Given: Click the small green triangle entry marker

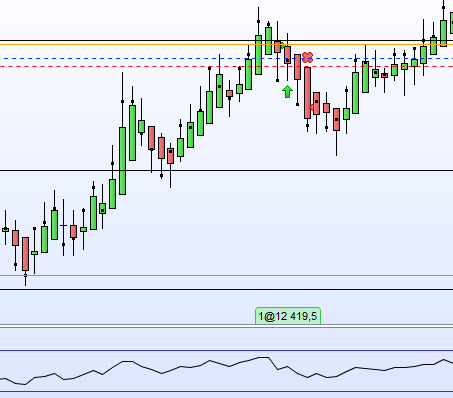Looking at the screenshot, I should 283,46.
